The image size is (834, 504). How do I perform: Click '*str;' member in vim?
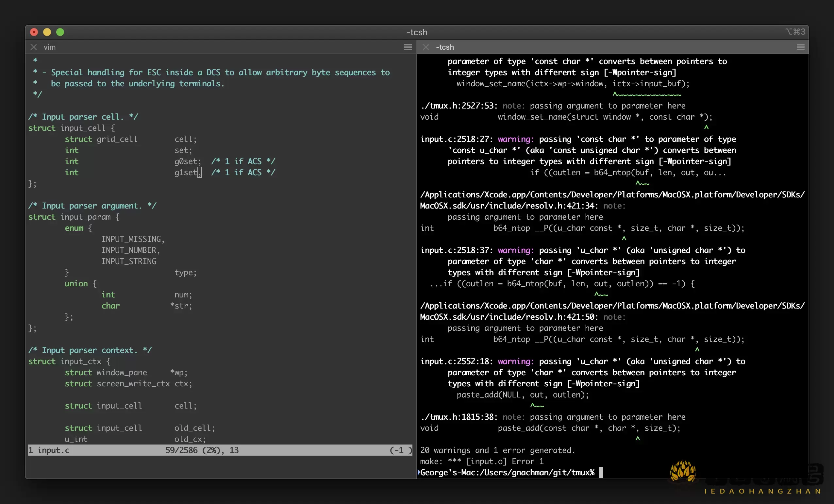[x=181, y=306]
